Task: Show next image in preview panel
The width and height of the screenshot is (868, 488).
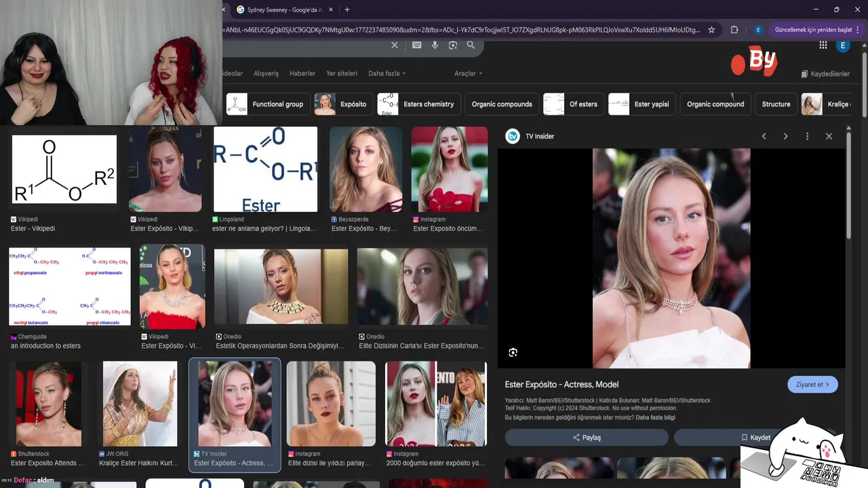Action: pyautogui.click(x=785, y=136)
